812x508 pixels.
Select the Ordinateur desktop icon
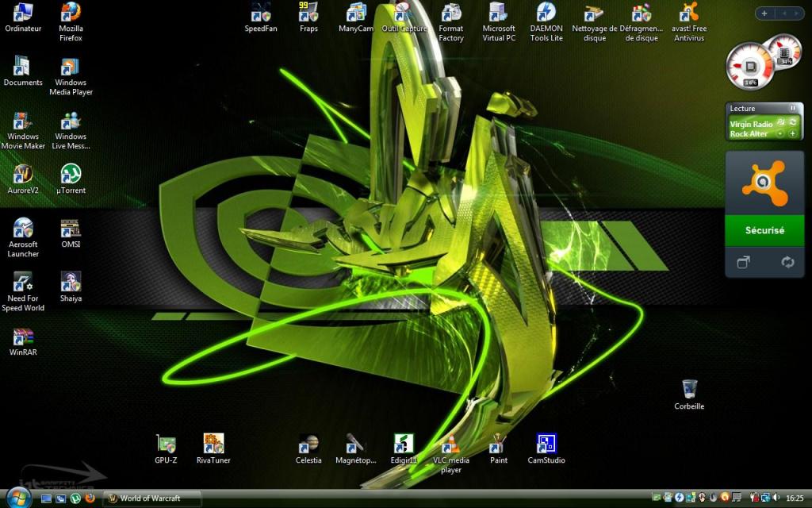point(23,17)
